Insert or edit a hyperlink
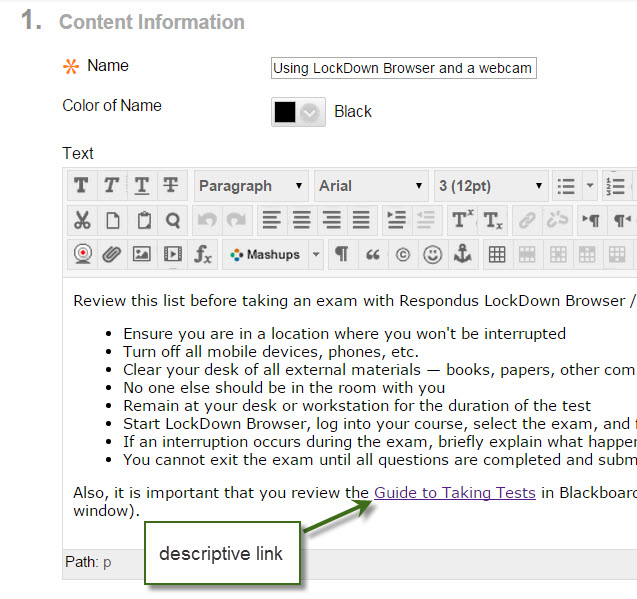 [527, 221]
